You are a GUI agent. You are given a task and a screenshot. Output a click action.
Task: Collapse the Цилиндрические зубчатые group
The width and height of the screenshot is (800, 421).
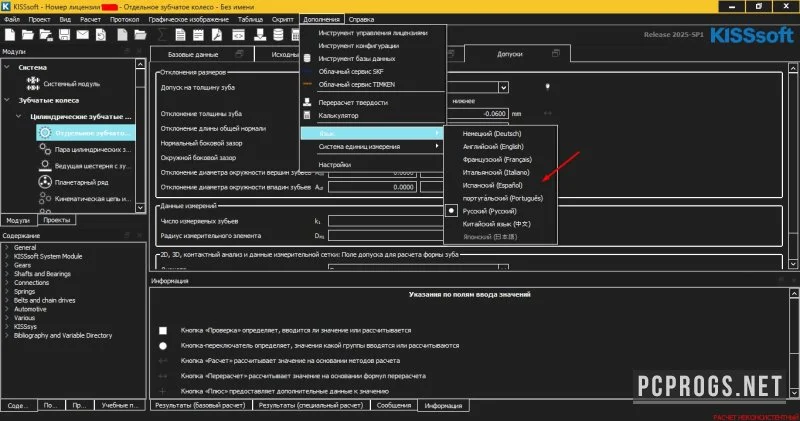(x=19, y=116)
